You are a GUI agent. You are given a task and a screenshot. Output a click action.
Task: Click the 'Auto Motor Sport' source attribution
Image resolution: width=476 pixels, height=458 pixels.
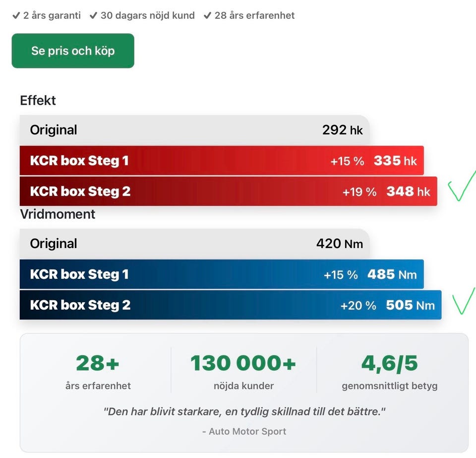[x=244, y=431]
